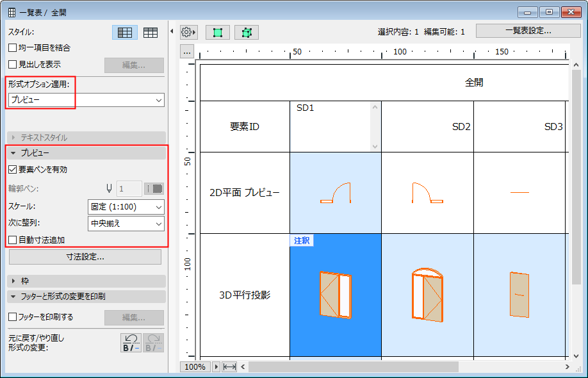The width and height of the screenshot is (588, 378).
Task: Select the SD3 3D projection preview cell
Action: pos(519,295)
